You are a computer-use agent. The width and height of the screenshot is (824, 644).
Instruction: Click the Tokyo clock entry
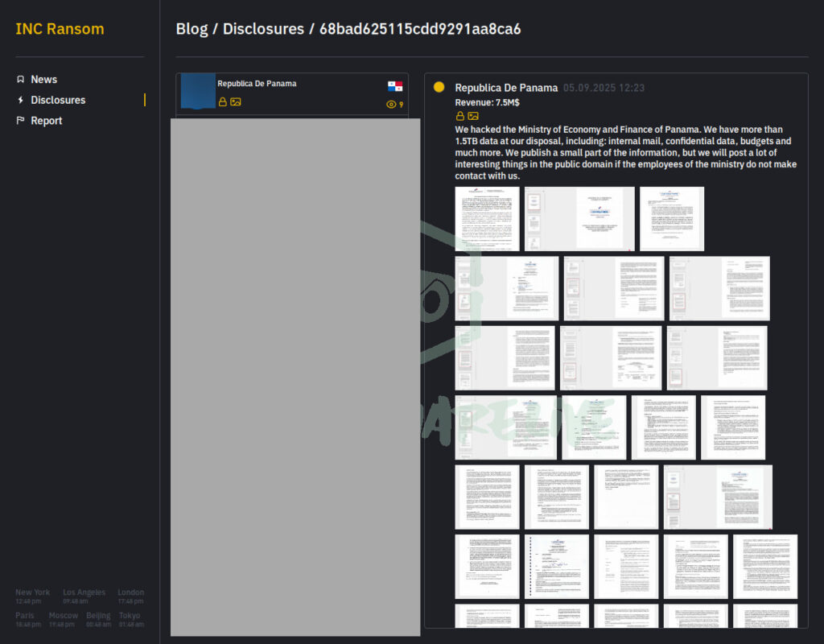pos(131,620)
